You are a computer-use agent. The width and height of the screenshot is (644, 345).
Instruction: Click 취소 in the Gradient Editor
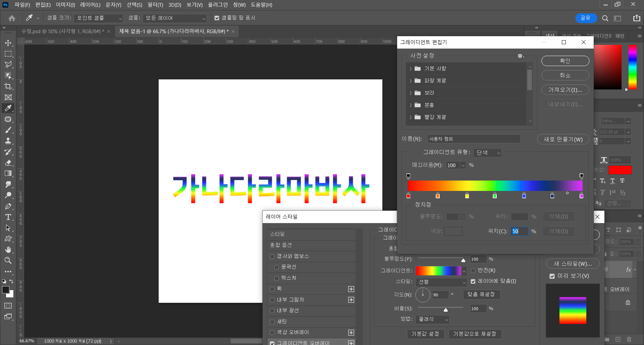pyautogui.click(x=565, y=75)
